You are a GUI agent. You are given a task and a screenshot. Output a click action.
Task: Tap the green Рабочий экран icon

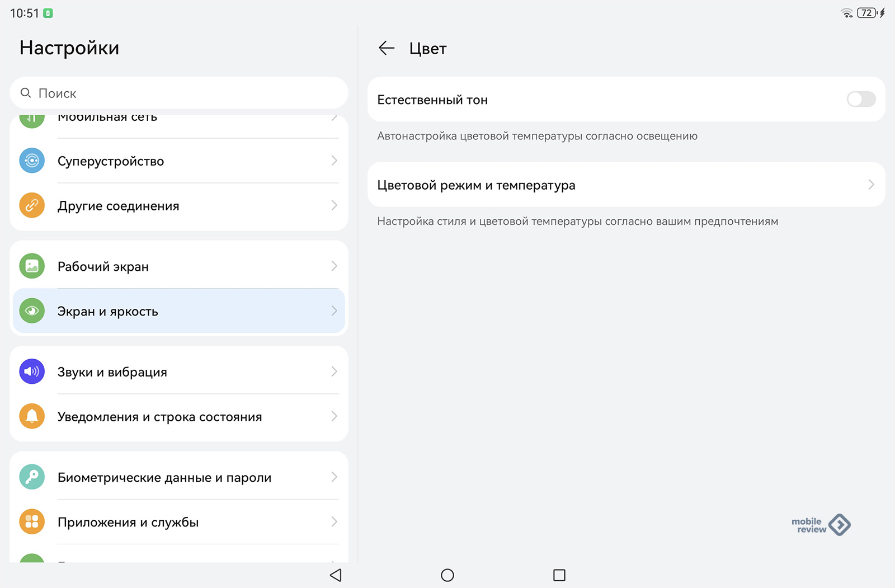pyautogui.click(x=32, y=266)
